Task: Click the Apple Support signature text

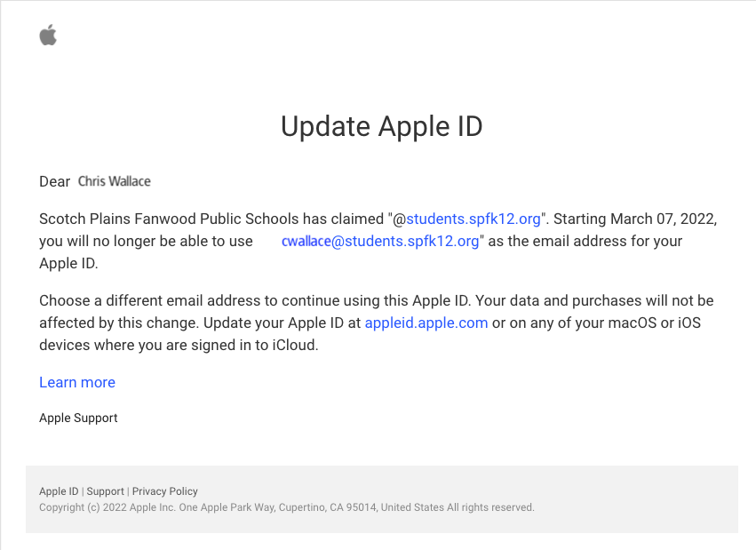Action: click(x=78, y=418)
